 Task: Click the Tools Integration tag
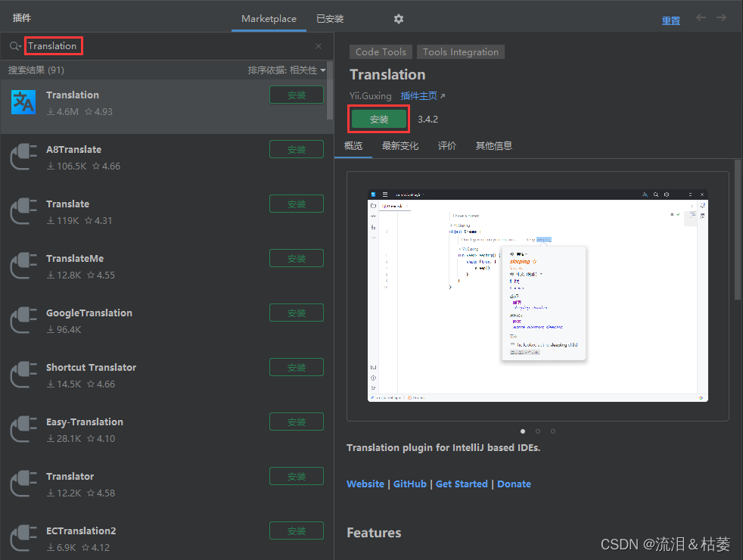click(461, 52)
